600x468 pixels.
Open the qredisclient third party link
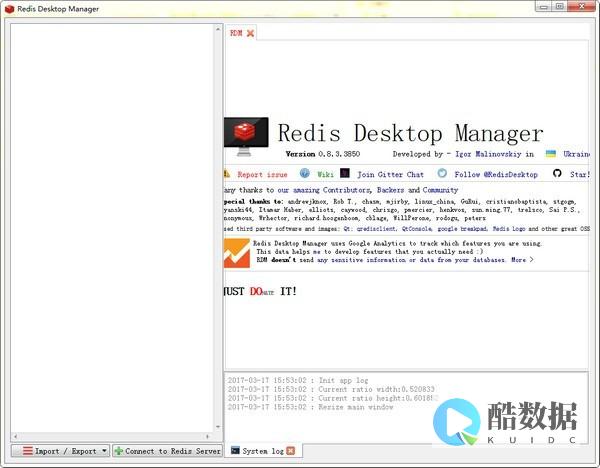tap(376, 229)
